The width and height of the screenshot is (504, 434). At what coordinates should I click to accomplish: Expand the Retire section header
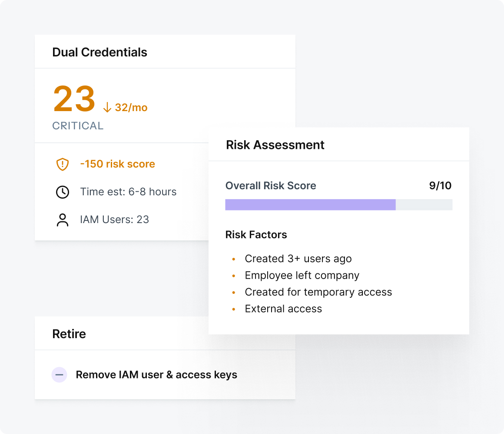69,334
